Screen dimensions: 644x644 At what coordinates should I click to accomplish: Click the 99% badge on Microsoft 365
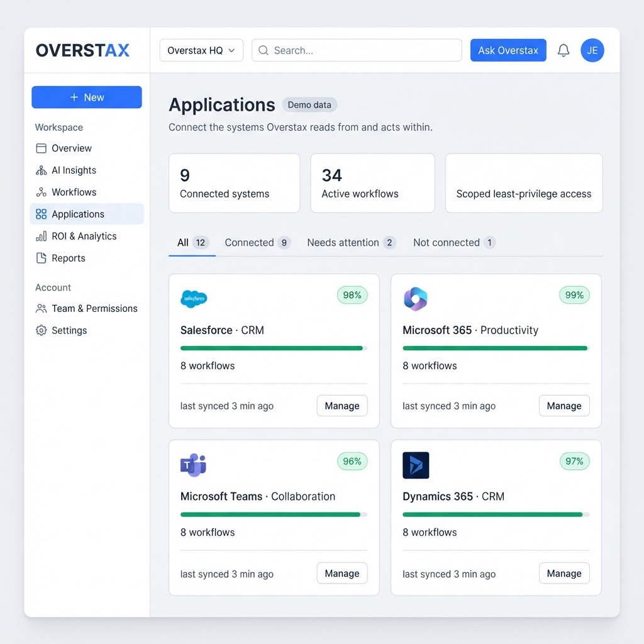click(x=575, y=296)
